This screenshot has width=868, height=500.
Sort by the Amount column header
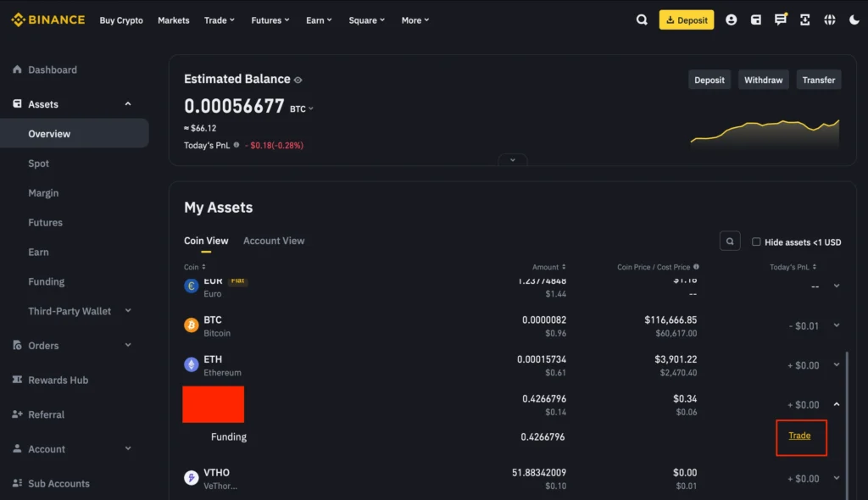tap(548, 267)
